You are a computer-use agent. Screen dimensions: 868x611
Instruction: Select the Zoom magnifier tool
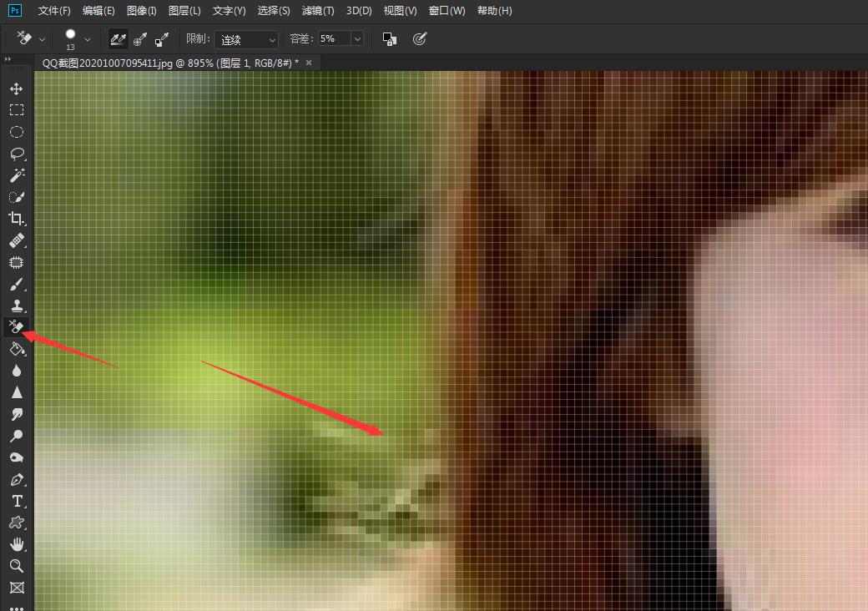17,566
